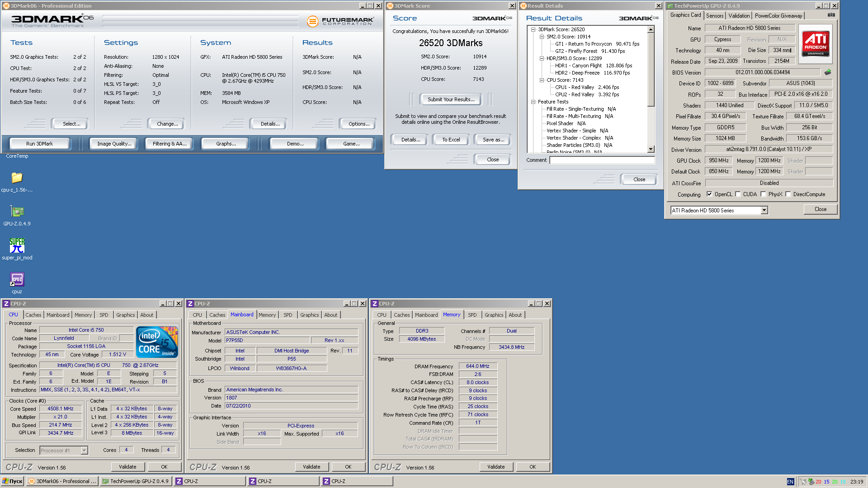Click the result tree scroll-up arrow
The height and width of the screenshot is (488, 868).
point(651,30)
